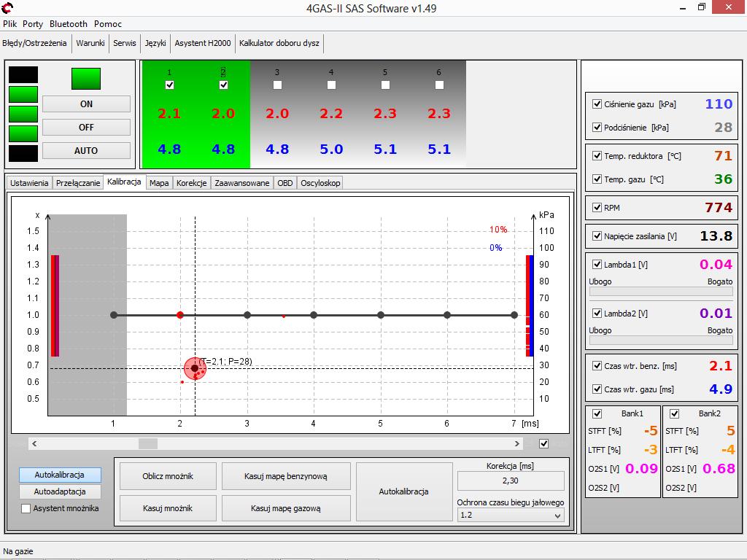Toggle Bank2 checkbox

click(x=675, y=414)
